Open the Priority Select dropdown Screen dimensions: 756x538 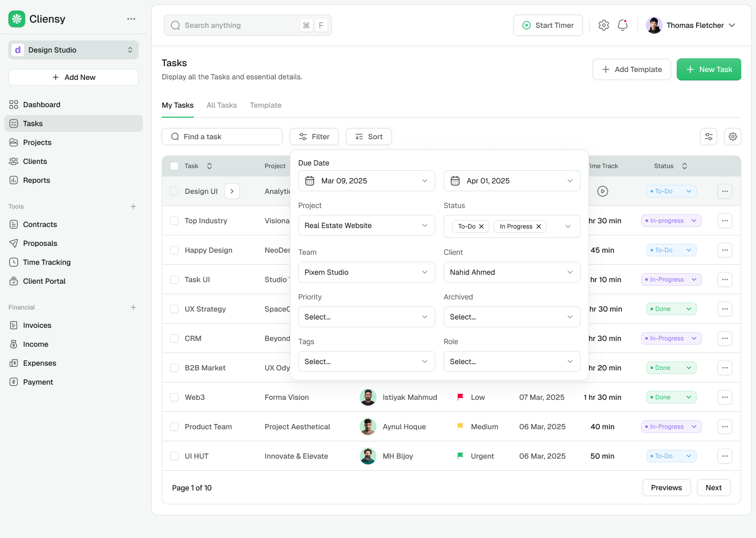(x=366, y=317)
